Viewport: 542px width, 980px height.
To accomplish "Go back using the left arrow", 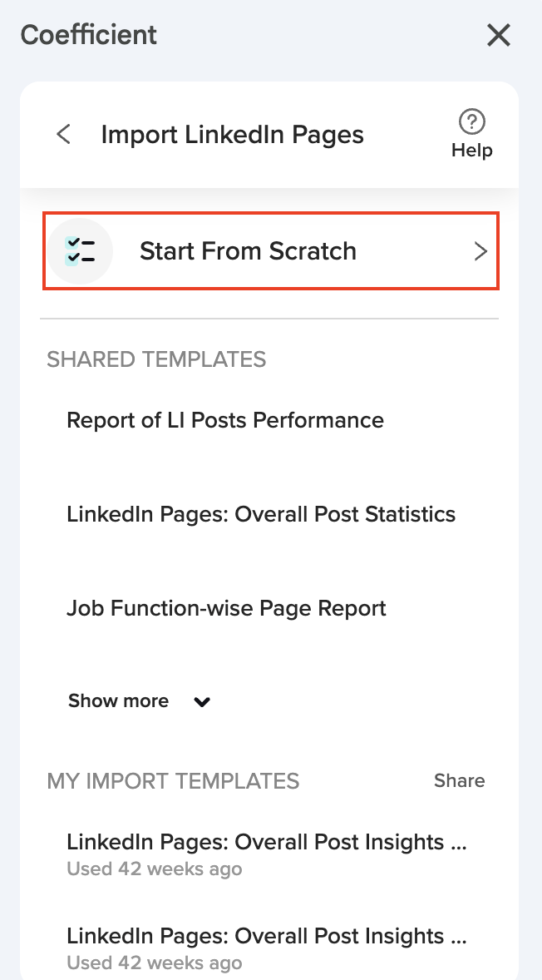I will pyautogui.click(x=63, y=134).
